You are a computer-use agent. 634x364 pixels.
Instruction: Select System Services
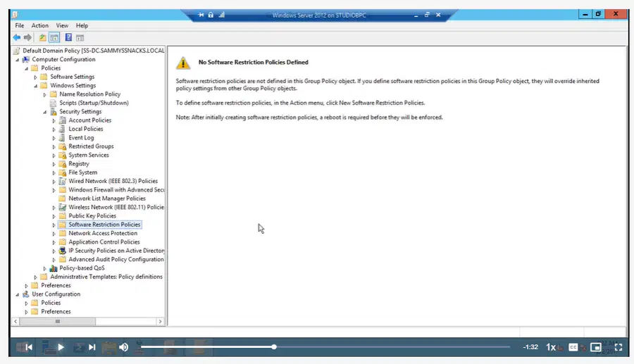(89, 155)
